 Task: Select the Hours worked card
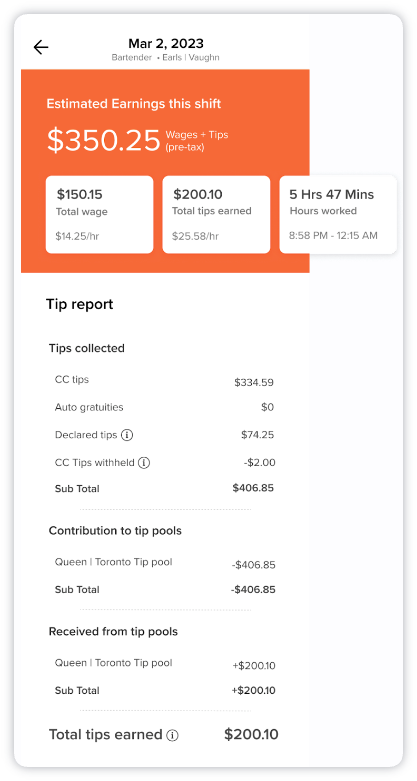click(338, 215)
